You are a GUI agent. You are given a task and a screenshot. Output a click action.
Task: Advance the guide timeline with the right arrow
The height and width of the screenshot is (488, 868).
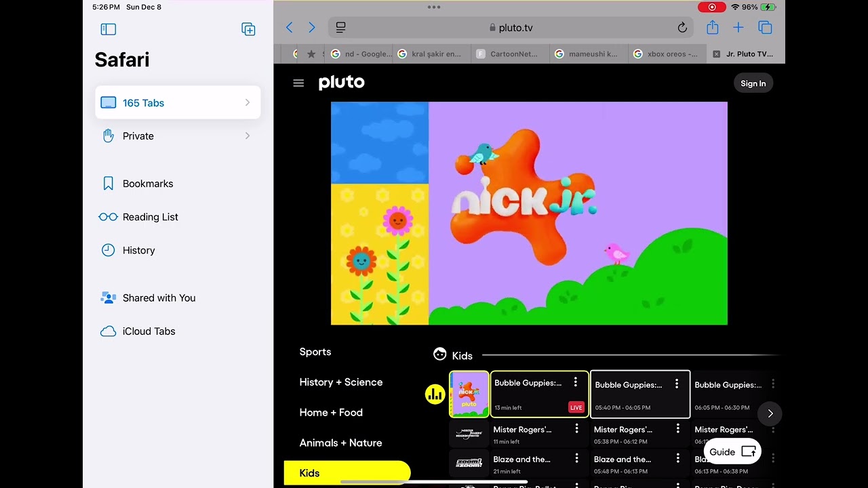pyautogui.click(x=770, y=413)
